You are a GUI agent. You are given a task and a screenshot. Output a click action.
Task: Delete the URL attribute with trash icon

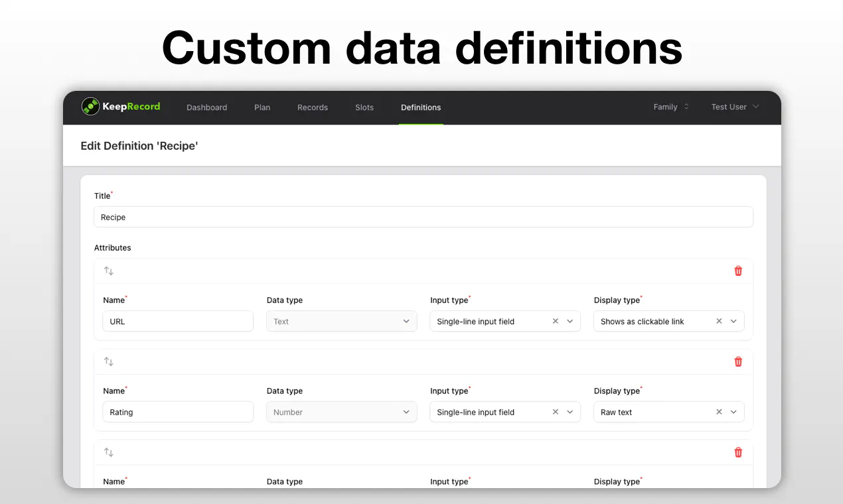pos(738,271)
